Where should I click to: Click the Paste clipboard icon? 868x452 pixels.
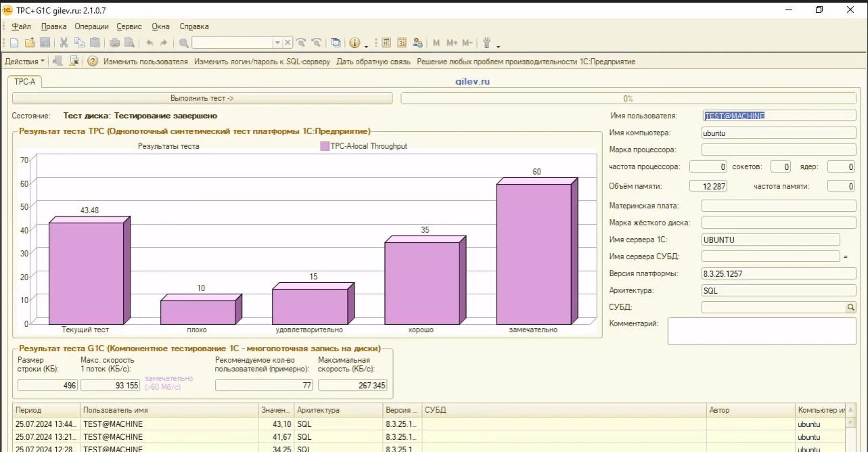(x=95, y=43)
